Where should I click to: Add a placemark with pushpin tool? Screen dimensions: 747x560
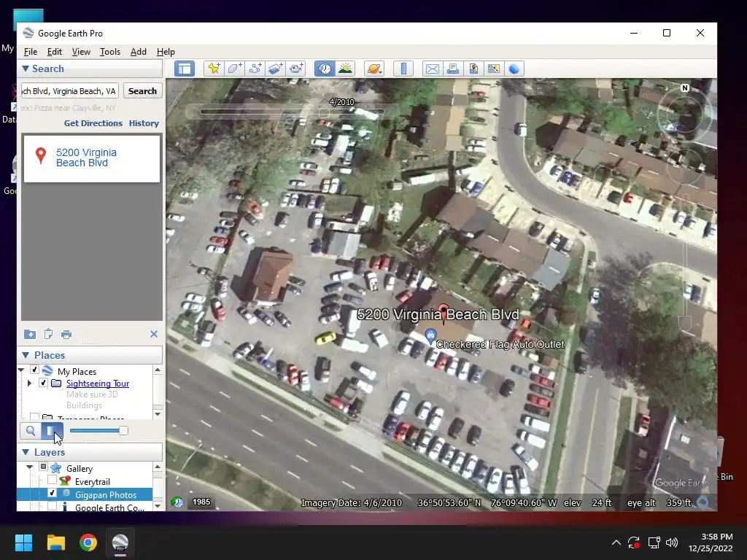coord(214,69)
